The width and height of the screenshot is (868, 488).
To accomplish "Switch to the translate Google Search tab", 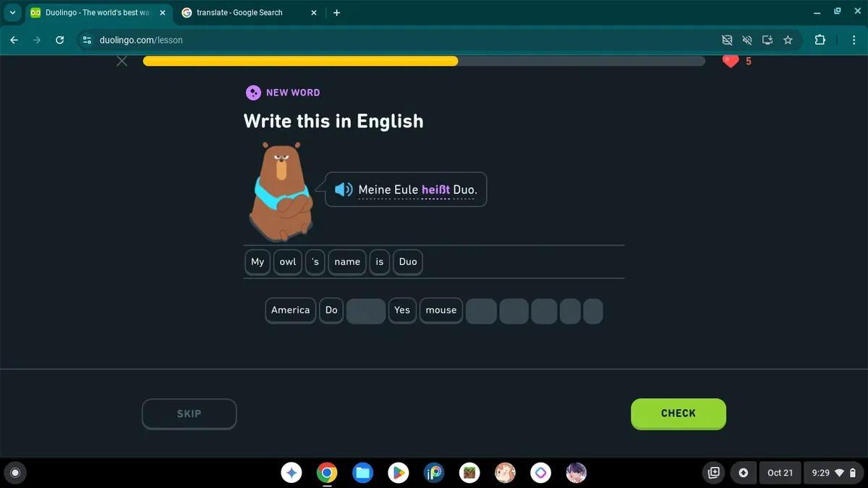I will [239, 12].
